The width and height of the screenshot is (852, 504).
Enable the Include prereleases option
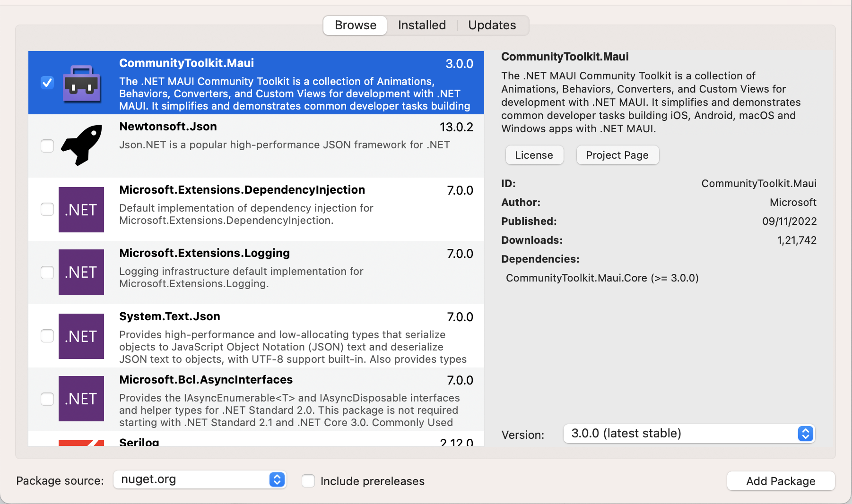[308, 480]
